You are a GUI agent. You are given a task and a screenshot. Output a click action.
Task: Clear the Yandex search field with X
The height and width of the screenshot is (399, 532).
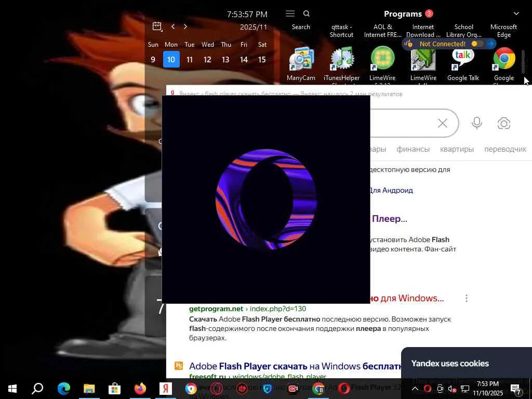coord(443,123)
